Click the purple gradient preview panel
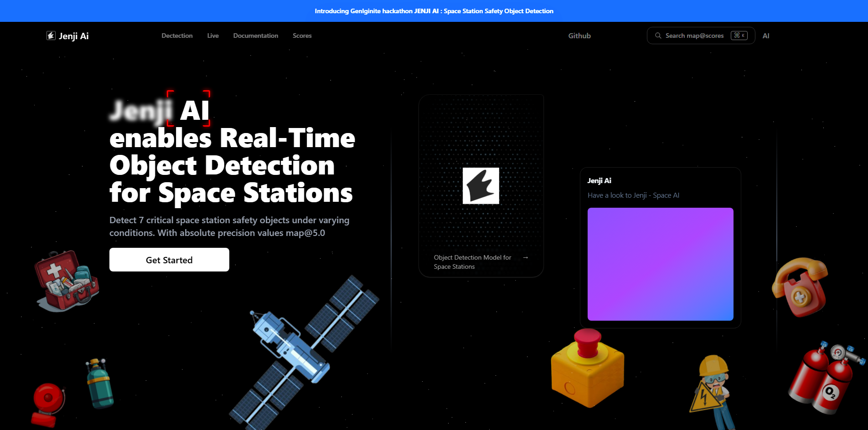Image resolution: width=868 pixels, height=430 pixels. pos(660,264)
